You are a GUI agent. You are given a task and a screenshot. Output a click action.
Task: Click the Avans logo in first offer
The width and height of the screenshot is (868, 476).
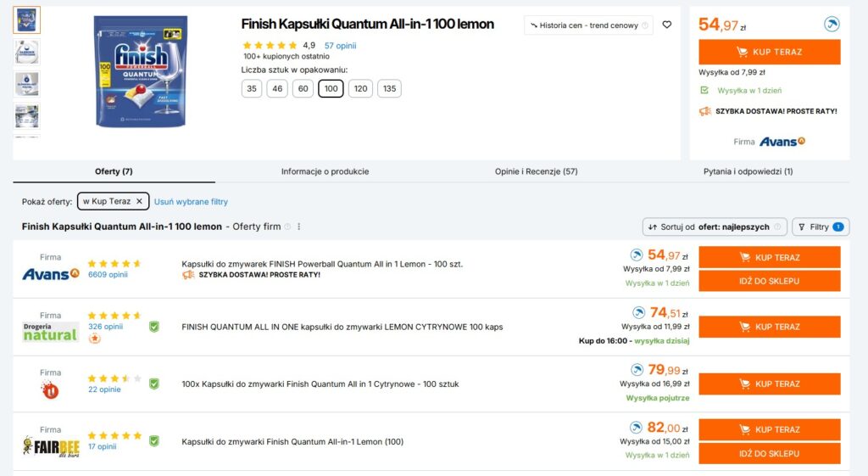pyautogui.click(x=50, y=274)
